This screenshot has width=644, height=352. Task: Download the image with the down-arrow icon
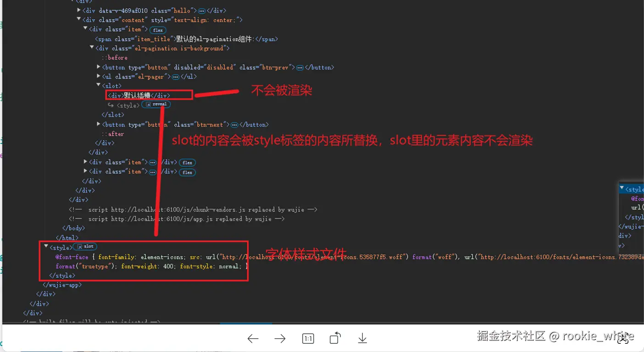[x=362, y=338]
